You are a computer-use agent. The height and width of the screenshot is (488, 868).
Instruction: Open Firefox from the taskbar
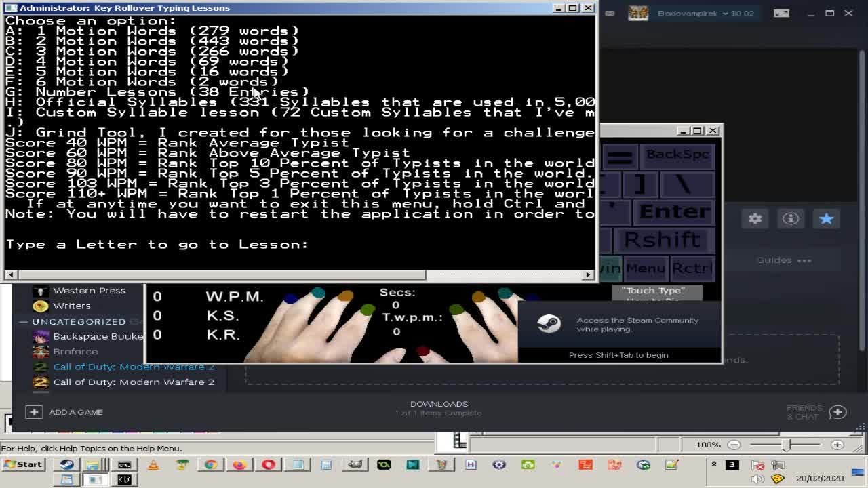pos(239,464)
